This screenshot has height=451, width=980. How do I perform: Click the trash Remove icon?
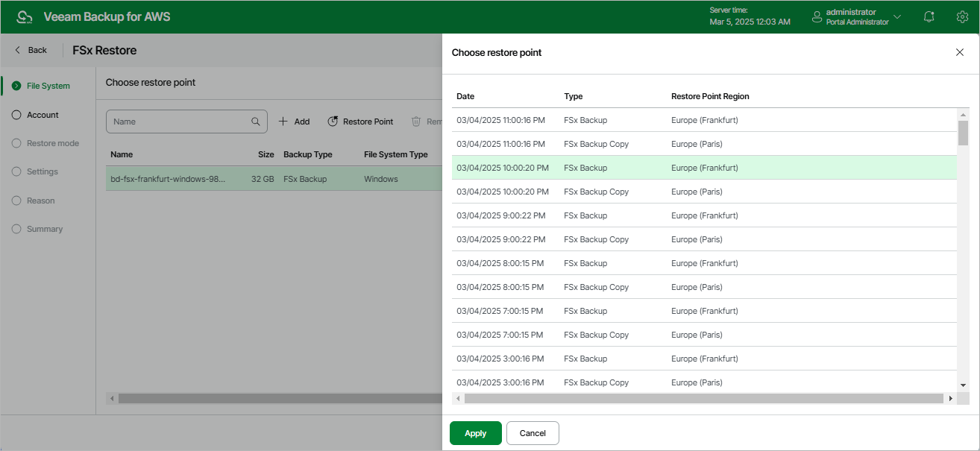pyautogui.click(x=416, y=122)
